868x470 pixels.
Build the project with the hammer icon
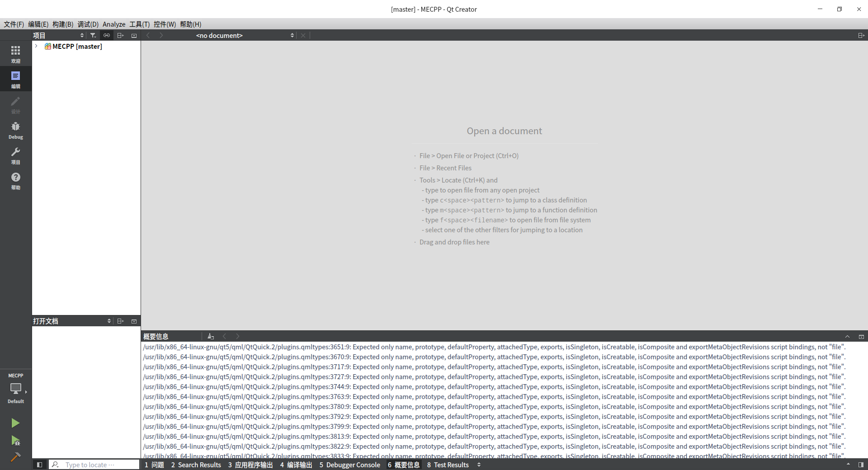pos(15,457)
